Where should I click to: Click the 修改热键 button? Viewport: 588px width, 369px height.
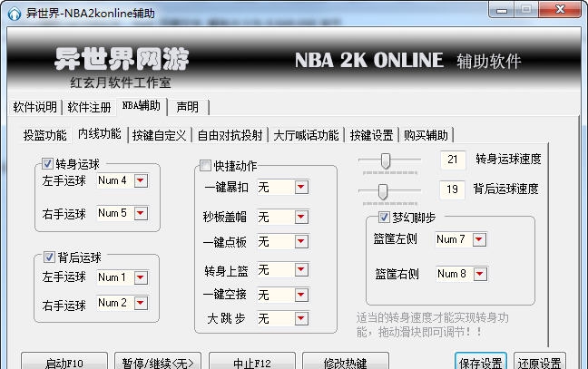pyautogui.click(x=346, y=362)
